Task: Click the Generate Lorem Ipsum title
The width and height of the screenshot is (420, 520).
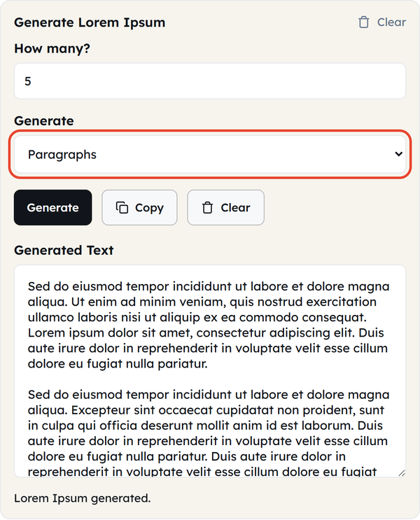Action: (90, 22)
